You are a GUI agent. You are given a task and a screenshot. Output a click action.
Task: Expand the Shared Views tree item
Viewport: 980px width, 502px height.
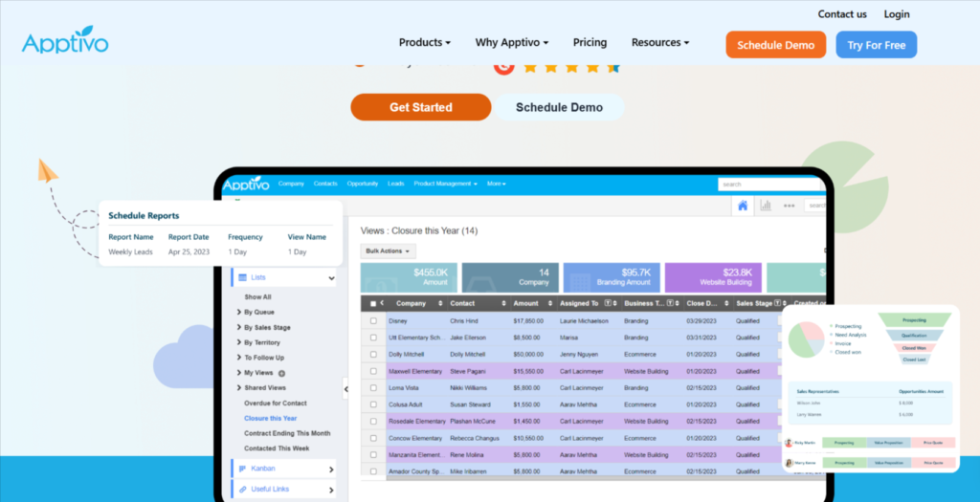tap(238, 388)
